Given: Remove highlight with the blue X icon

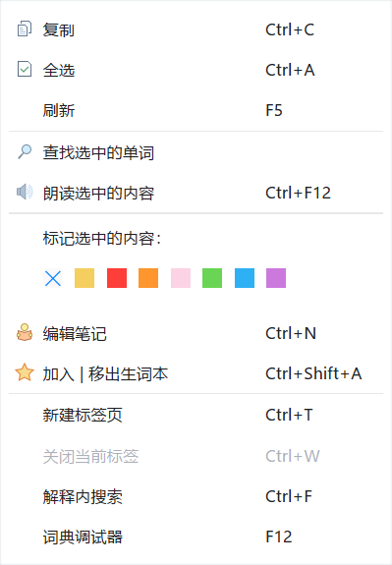Looking at the screenshot, I should (x=53, y=278).
